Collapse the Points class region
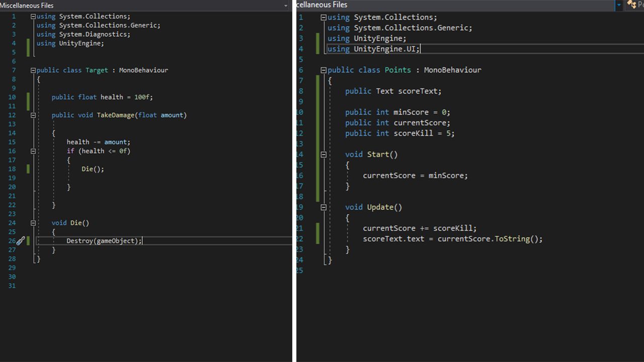The image size is (644, 362). [324, 70]
